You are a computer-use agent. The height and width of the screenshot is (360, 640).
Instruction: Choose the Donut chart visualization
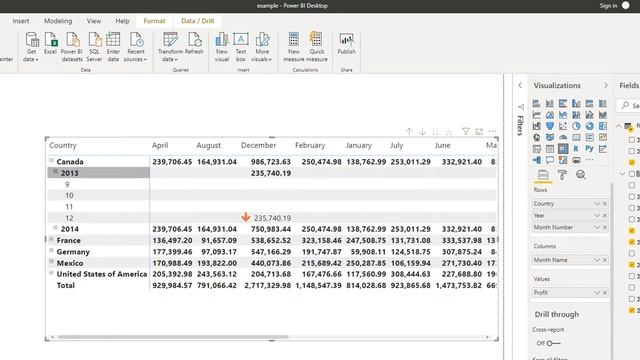tap(589, 126)
